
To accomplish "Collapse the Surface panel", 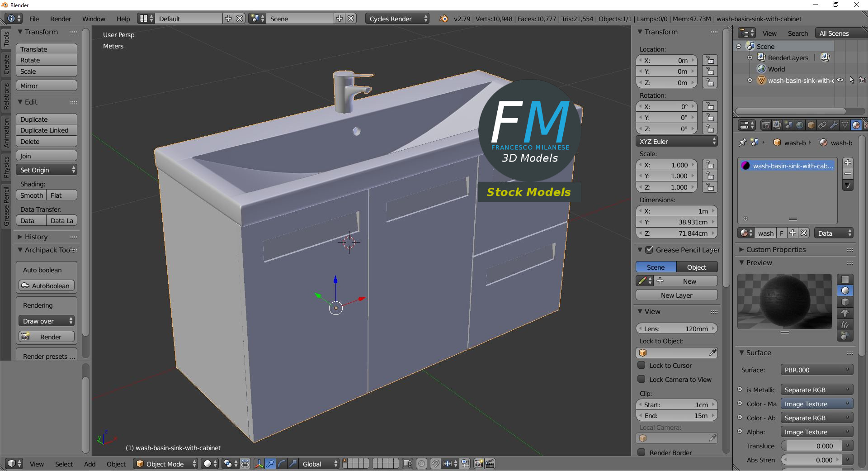I will (x=741, y=352).
